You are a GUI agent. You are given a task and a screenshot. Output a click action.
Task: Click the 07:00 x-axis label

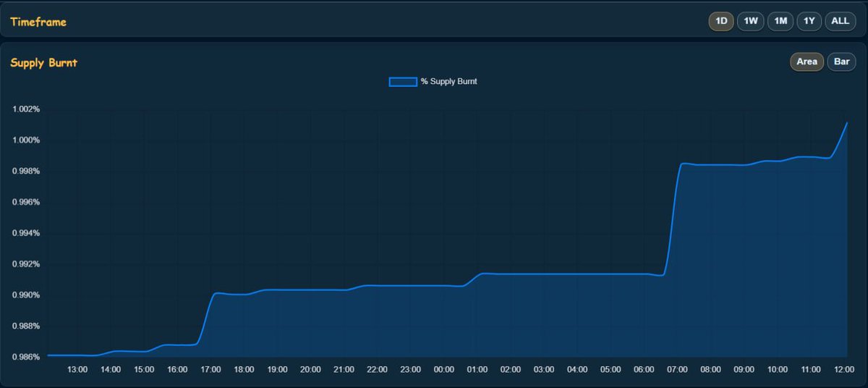coord(677,370)
